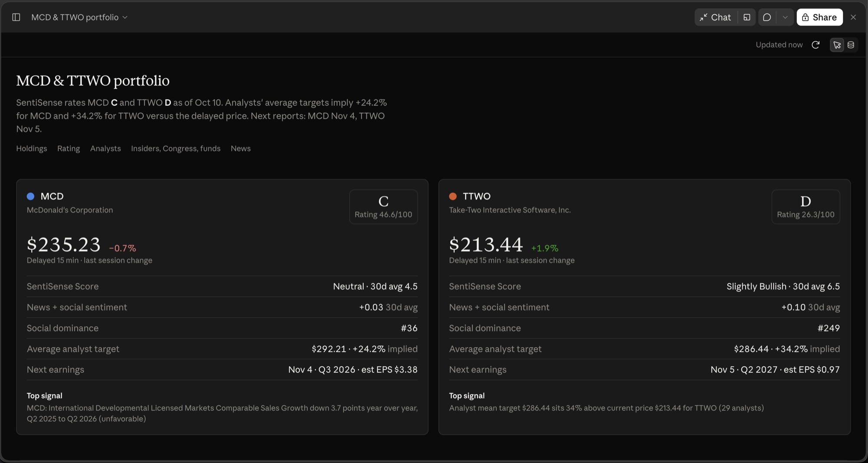The height and width of the screenshot is (463, 868).
Task: Click the blue MCD color dot
Action: click(30, 196)
